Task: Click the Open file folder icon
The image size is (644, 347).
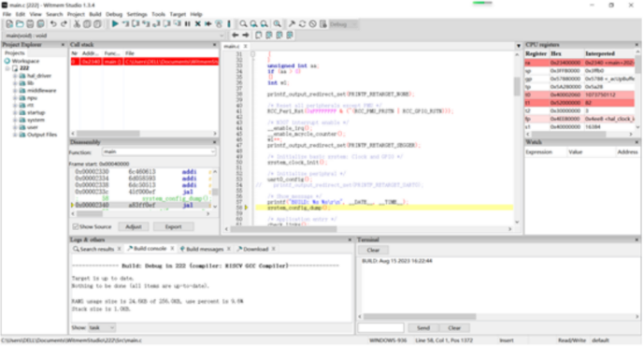Action: point(20,24)
